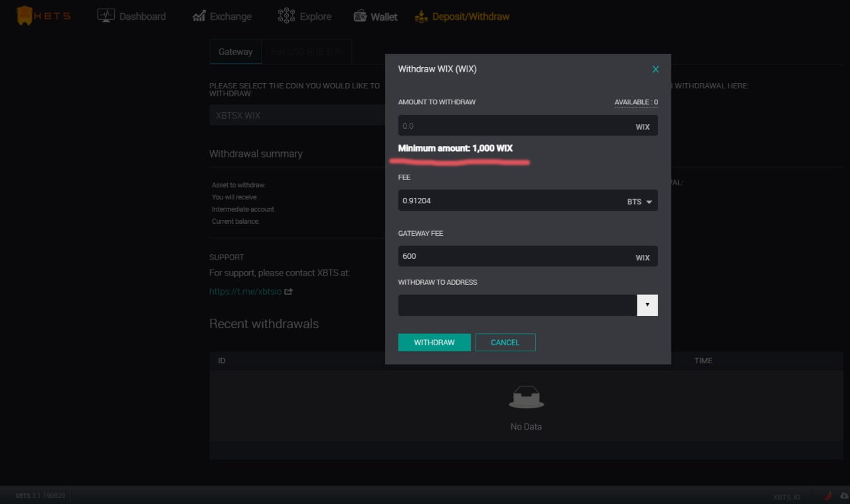The height and width of the screenshot is (504, 850).
Task: Click the WITHDRAW button
Action: tap(434, 342)
